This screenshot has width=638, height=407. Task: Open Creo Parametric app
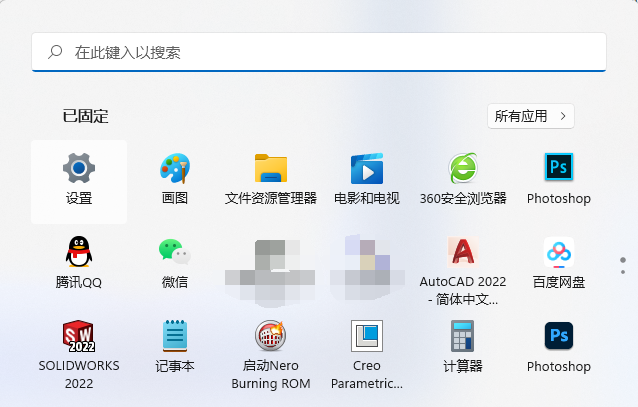click(367, 353)
